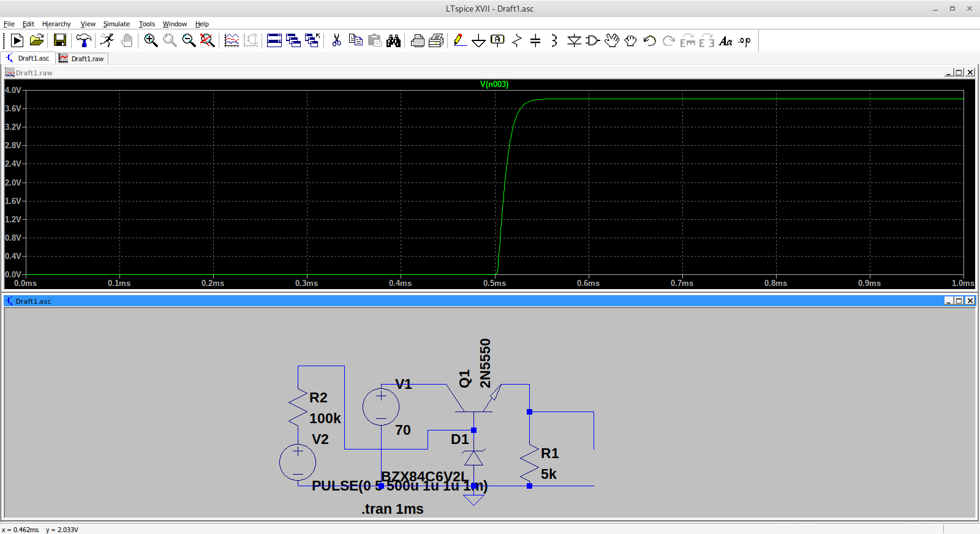Switch to the Draft1.raw tab
The height and width of the screenshot is (534, 980).
82,59
